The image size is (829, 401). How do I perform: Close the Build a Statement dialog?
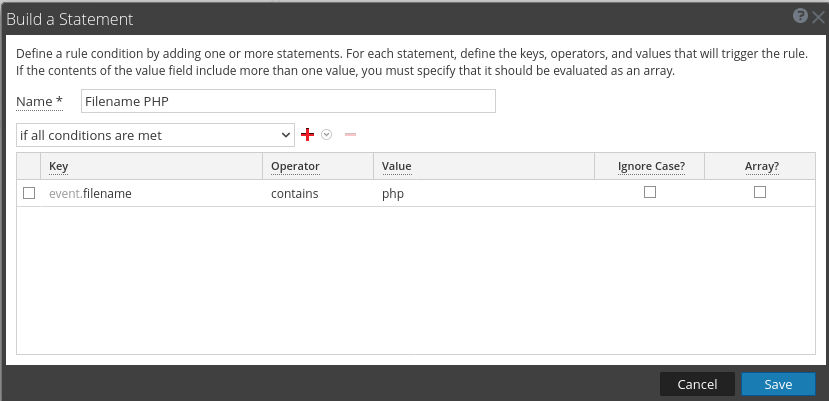click(818, 17)
